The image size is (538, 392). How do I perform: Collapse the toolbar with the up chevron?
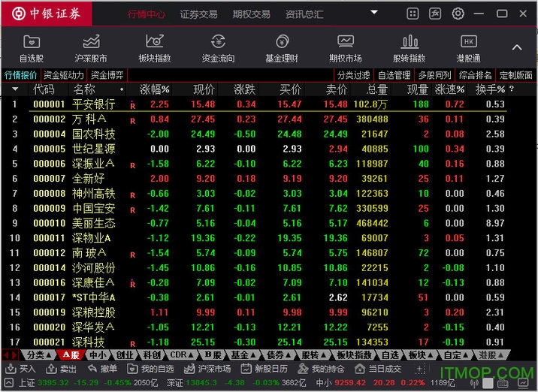[x=517, y=47]
